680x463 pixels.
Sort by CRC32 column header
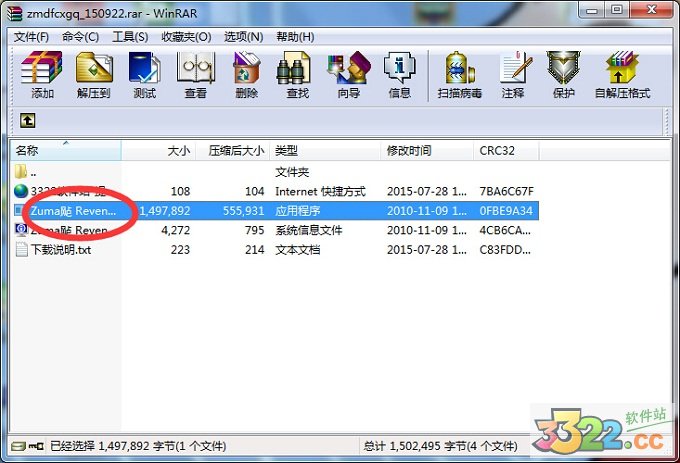tap(507, 150)
